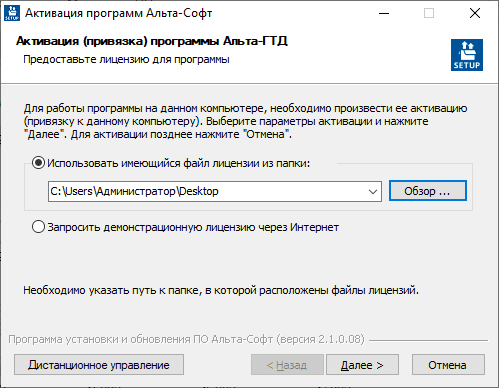499x388 pixels.
Task: Select the request demo license via Internet option
Action: coord(38,227)
